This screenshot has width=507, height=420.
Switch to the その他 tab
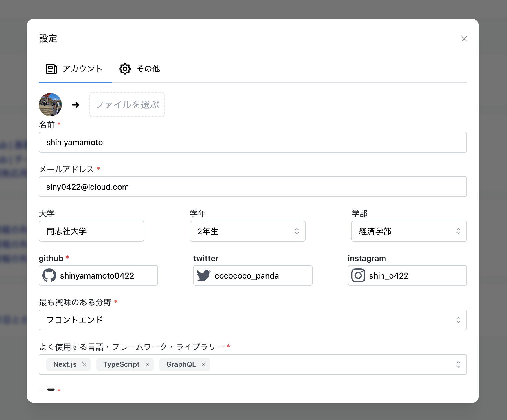pyautogui.click(x=140, y=69)
